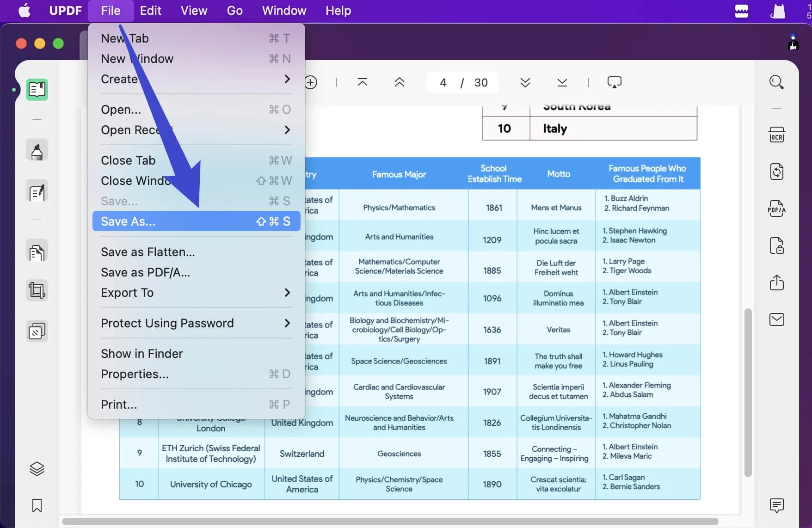This screenshot has height=528, width=812.
Task: Open the Help menu
Action: pyautogui.click(x=338, y=11)
